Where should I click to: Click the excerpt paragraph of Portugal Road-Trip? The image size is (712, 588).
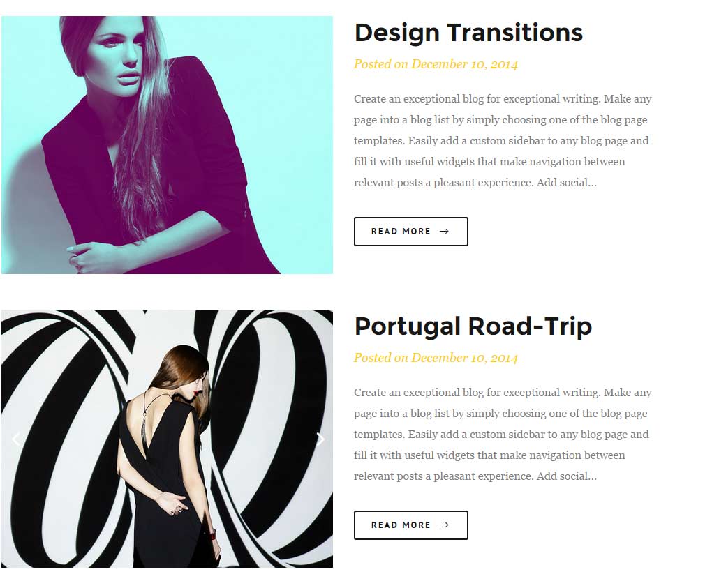tap(503, 434)
